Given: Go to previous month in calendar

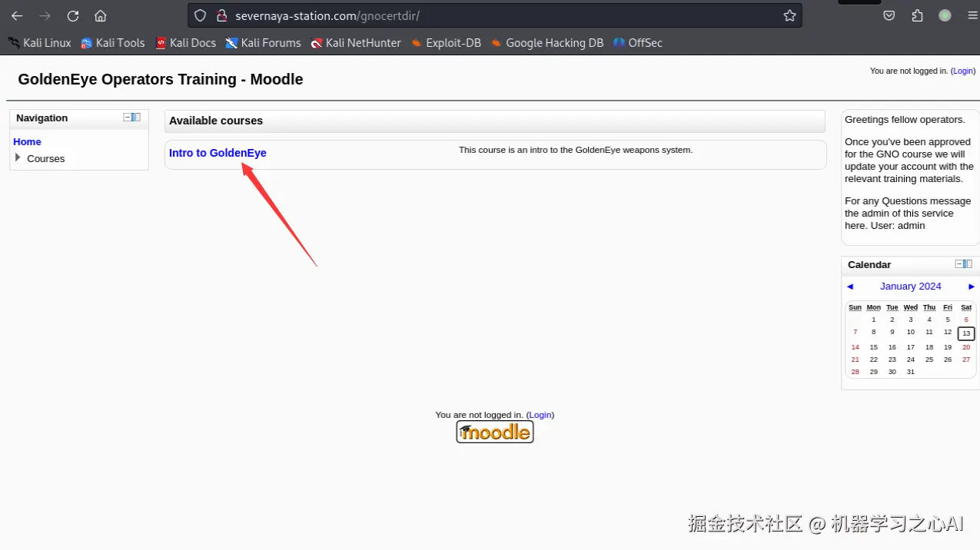Looking at the screenshot, I should [x=850, y=287].
